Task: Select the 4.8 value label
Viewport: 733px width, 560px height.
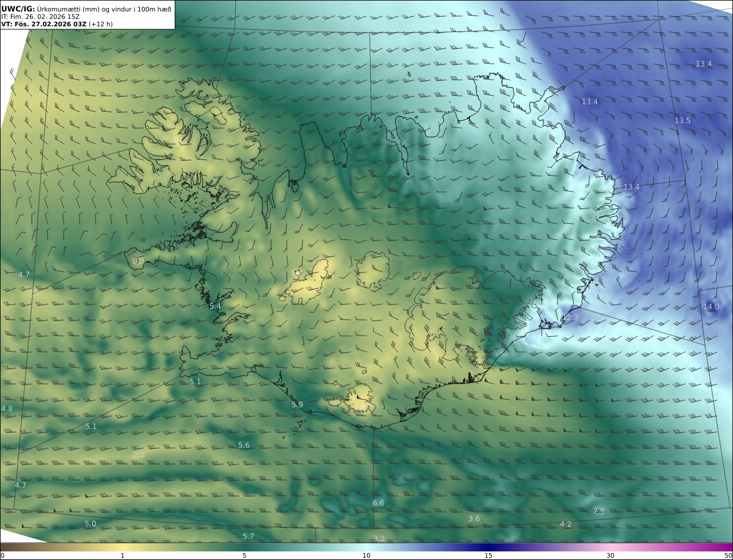Action: 7,409
